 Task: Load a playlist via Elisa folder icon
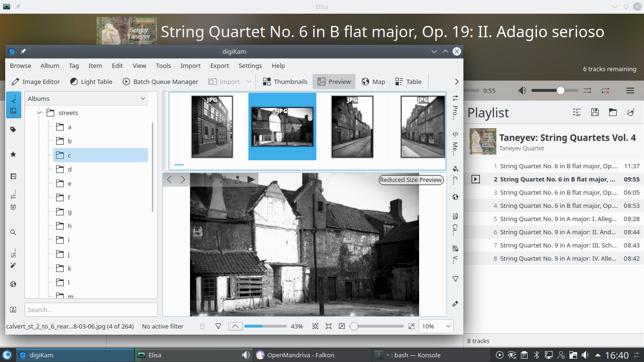(613, 112)
